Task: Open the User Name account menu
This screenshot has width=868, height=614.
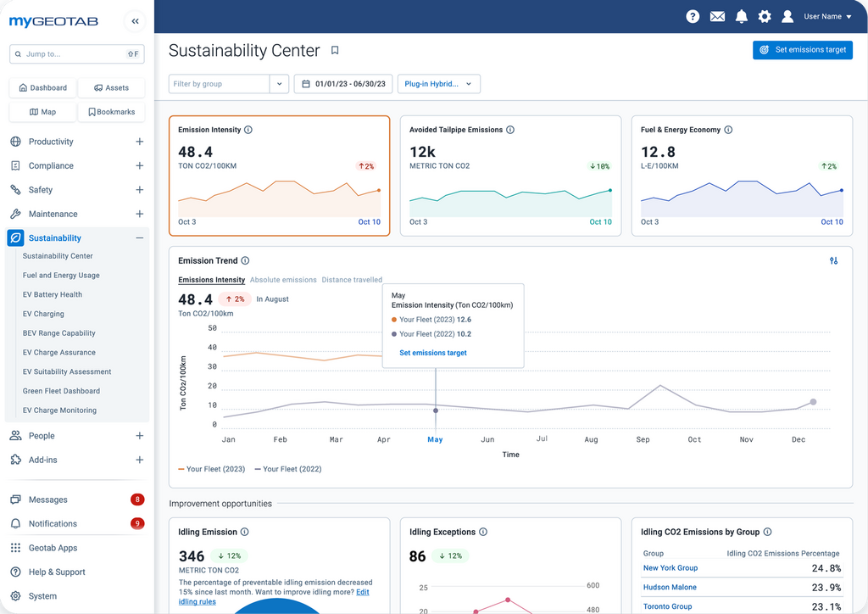Action: tap(826, 16)
